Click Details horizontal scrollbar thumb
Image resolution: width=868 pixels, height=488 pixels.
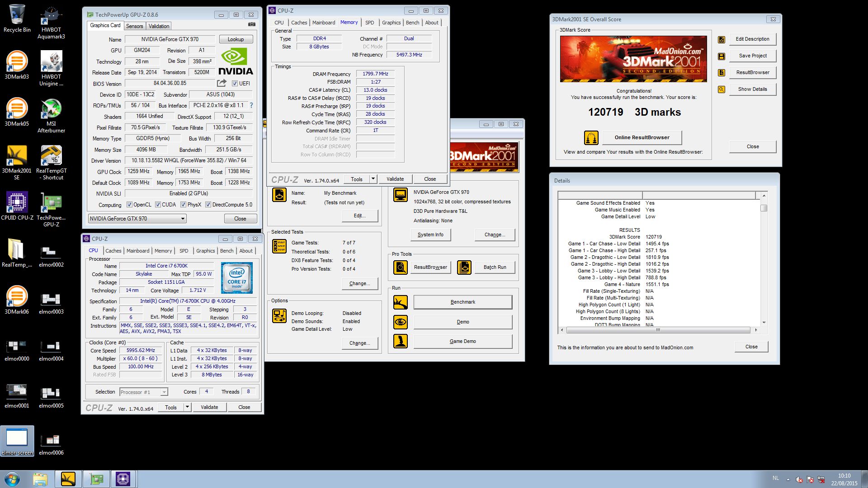pyautogui.click(x=658, y=330)
